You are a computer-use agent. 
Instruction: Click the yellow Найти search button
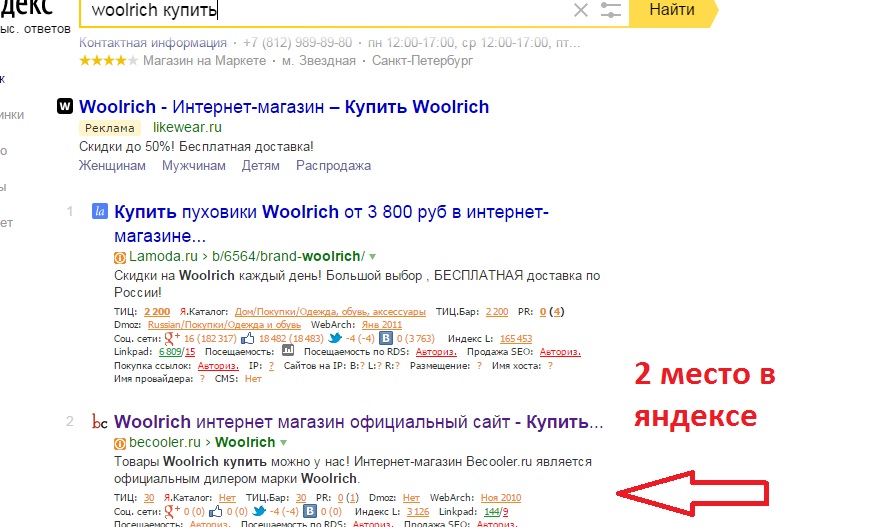672,10
